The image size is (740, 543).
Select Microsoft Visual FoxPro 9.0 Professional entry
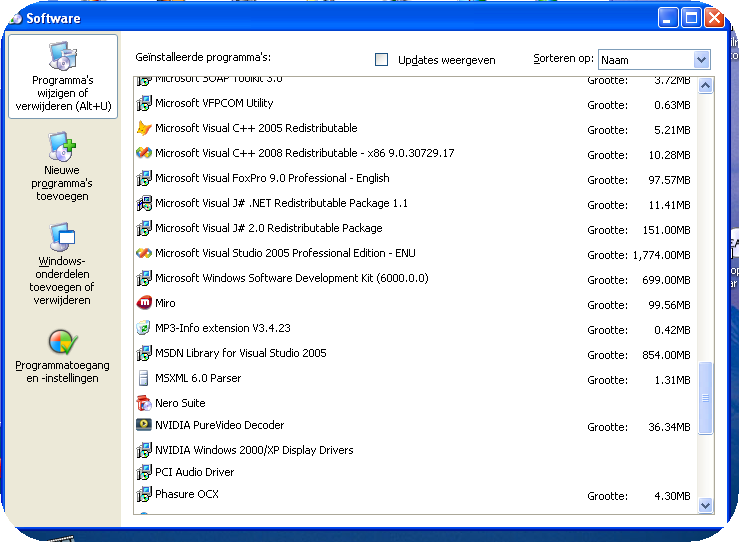tap(415, 178)
